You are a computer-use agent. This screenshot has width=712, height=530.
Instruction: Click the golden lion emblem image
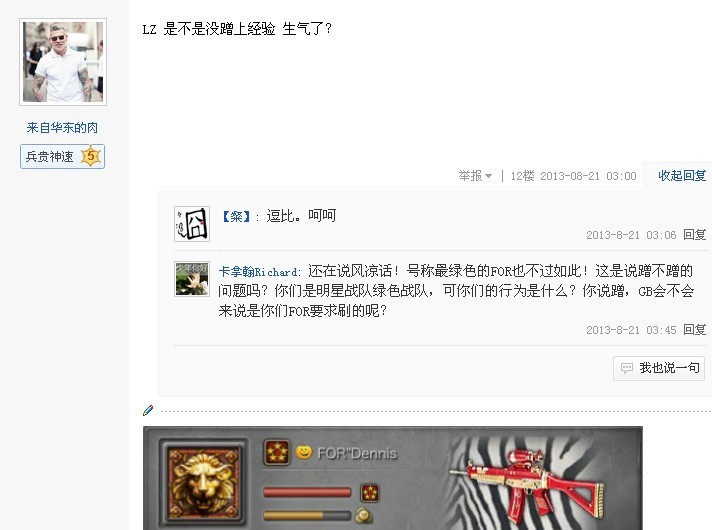(x=203, y=481)
